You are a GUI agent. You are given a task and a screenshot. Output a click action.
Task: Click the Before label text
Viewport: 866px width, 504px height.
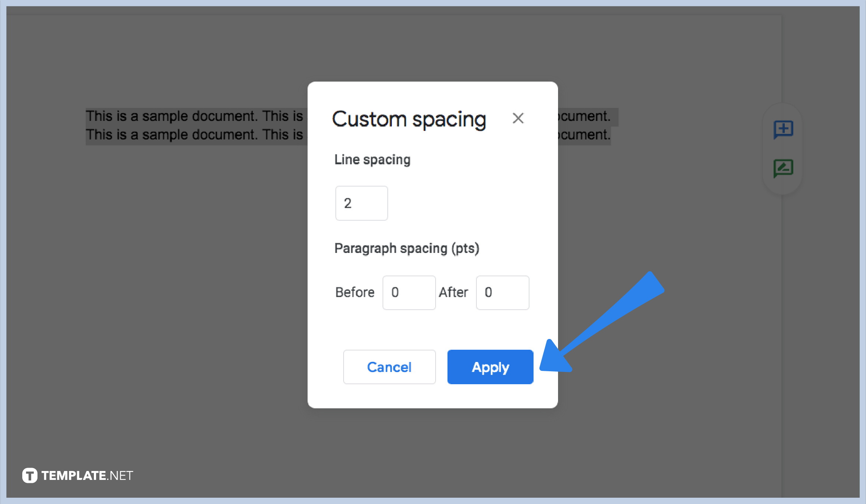point(355,293)
